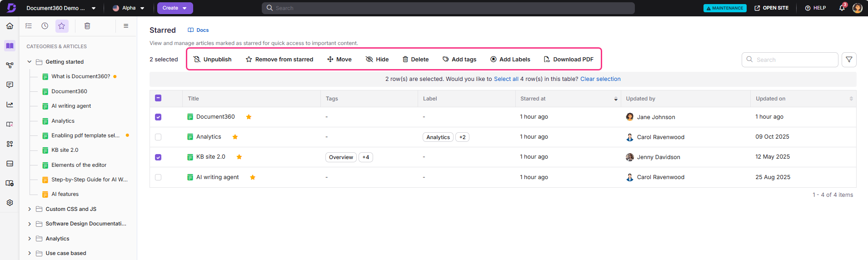Check the Analytics row checkbox
Screen dimensions: 868x260
click(x=158, y=137)
